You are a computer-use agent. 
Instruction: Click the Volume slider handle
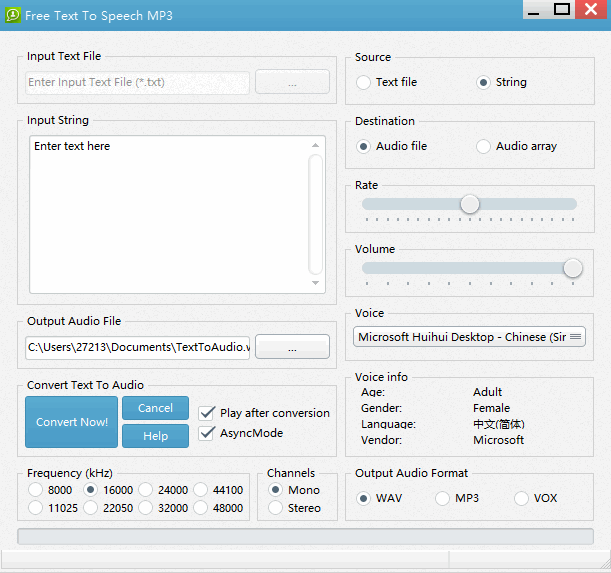coord(572,268)
